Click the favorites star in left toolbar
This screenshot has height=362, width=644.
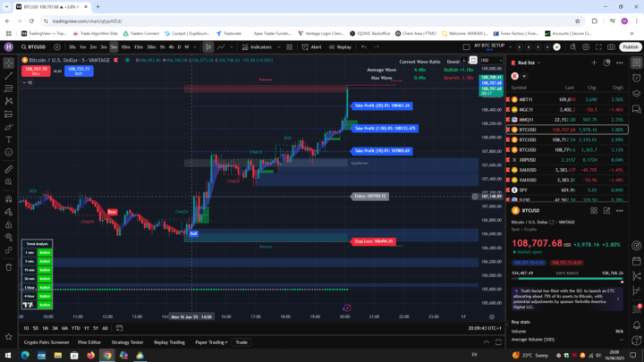(x=9, y=337)
